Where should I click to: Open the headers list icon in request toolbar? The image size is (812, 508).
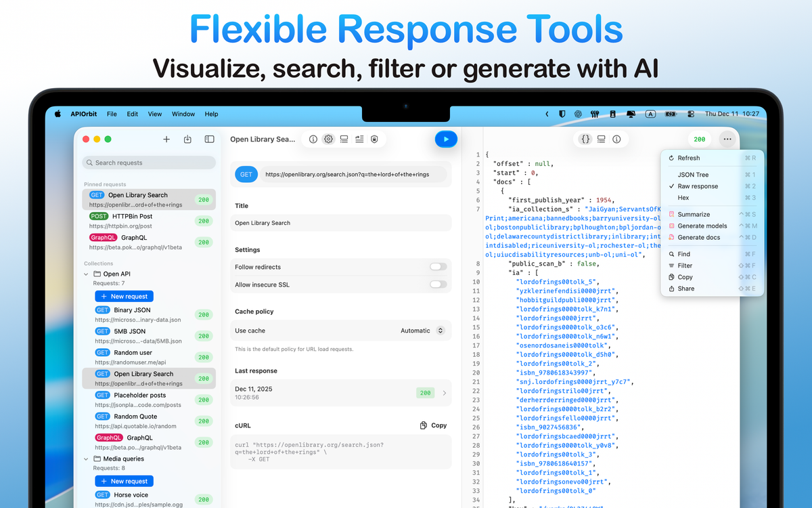(344, 139)
